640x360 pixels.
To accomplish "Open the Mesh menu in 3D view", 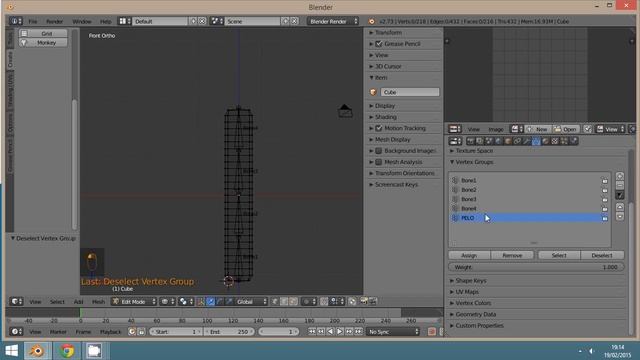I will click(98, 302).
